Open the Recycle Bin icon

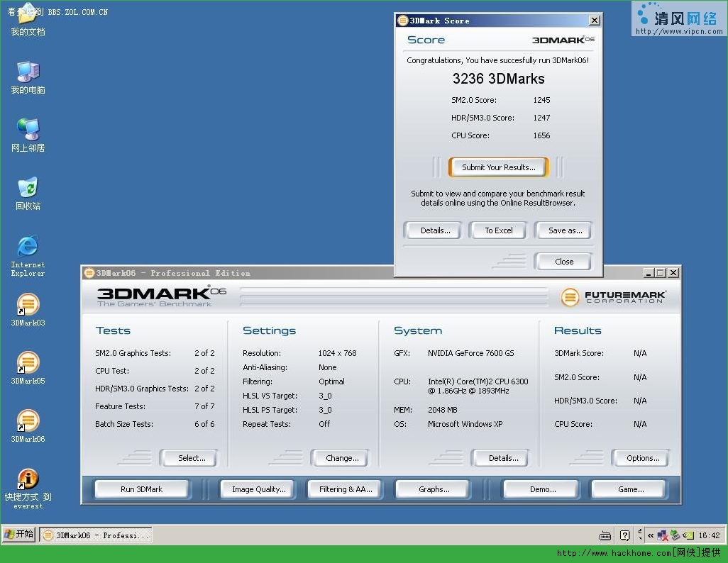tap(28, 194)
